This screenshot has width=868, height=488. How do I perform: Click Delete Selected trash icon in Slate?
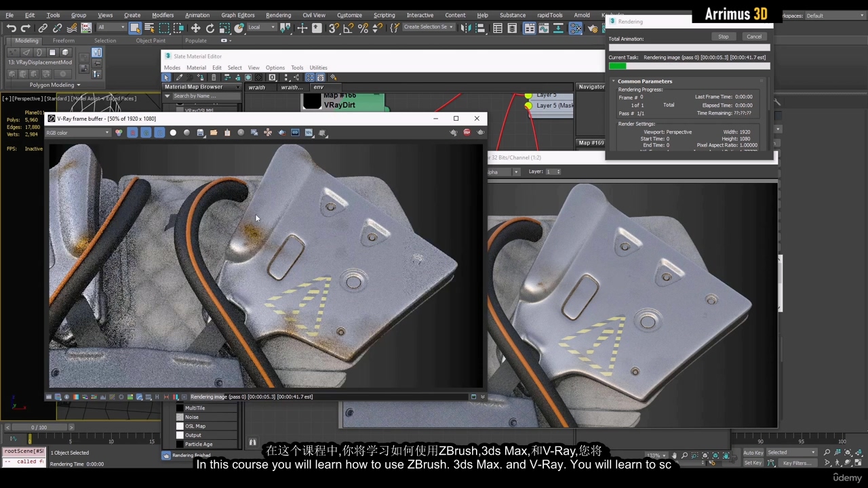tap(214, 77)
